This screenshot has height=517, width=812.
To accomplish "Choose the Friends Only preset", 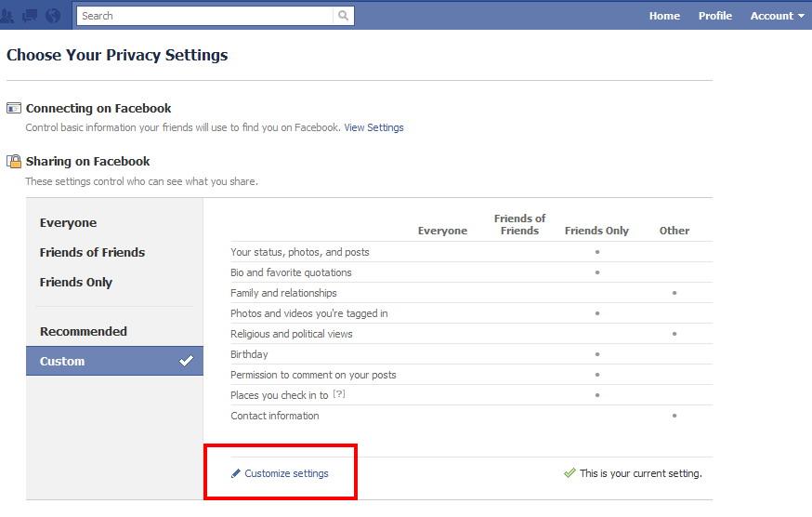I will pyautogui.click(x=75, y=283).
